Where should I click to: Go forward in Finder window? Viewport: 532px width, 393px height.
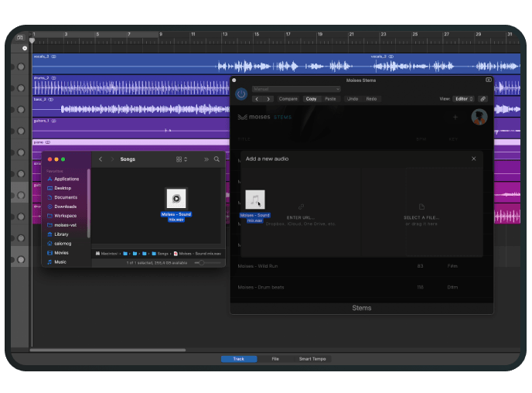pos(112,159)
